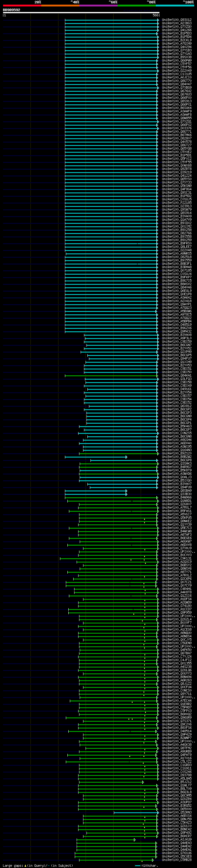Select label UniRef100_Q4AEA3
Viewport: 197px width, 868px height.
[177, 843]
